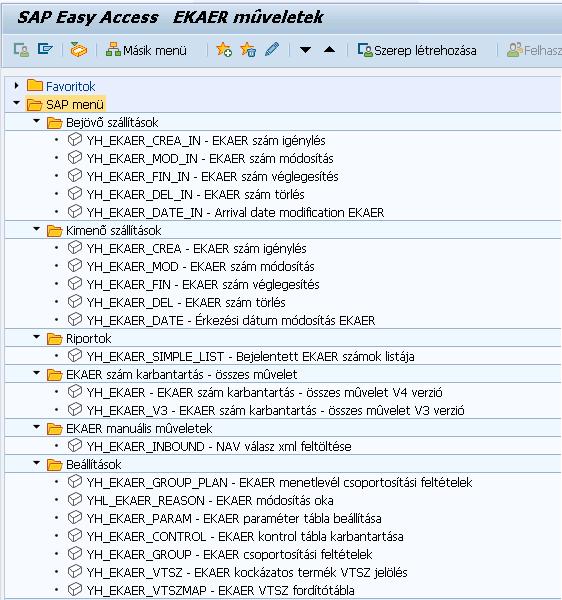This screenshot has height=600, width=562.
Task: Collapse EKAER manuális mûveletek folder
Action: [x=37, y=427]
